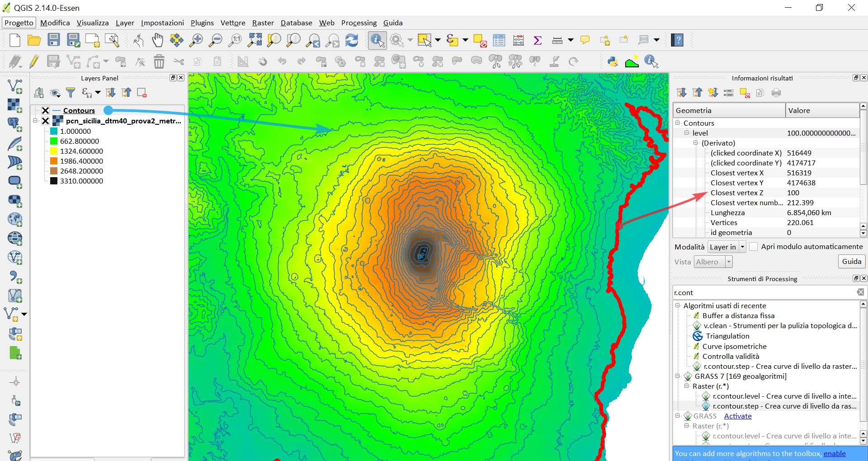This screenshot has height=461, width=868.
Task: Click the Save Project icon
Action: [x=54, y=40]
